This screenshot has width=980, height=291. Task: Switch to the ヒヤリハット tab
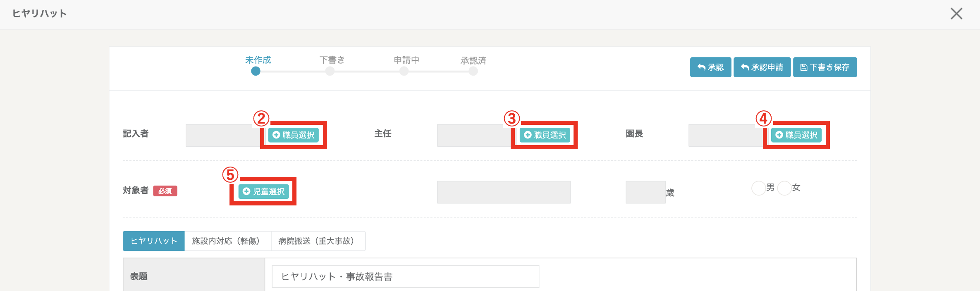(x=154, y=241)
